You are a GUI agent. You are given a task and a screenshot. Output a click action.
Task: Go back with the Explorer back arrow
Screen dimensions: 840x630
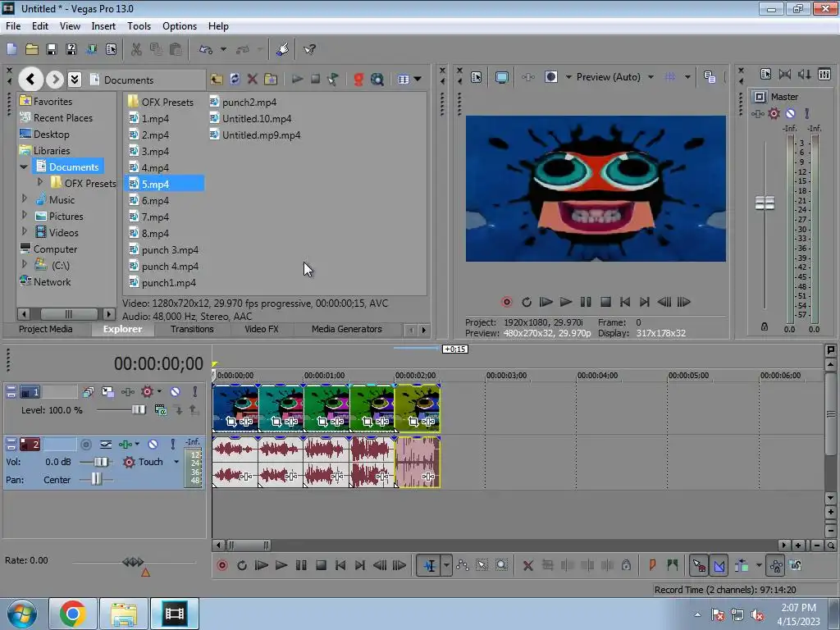(x=30, y=80)
